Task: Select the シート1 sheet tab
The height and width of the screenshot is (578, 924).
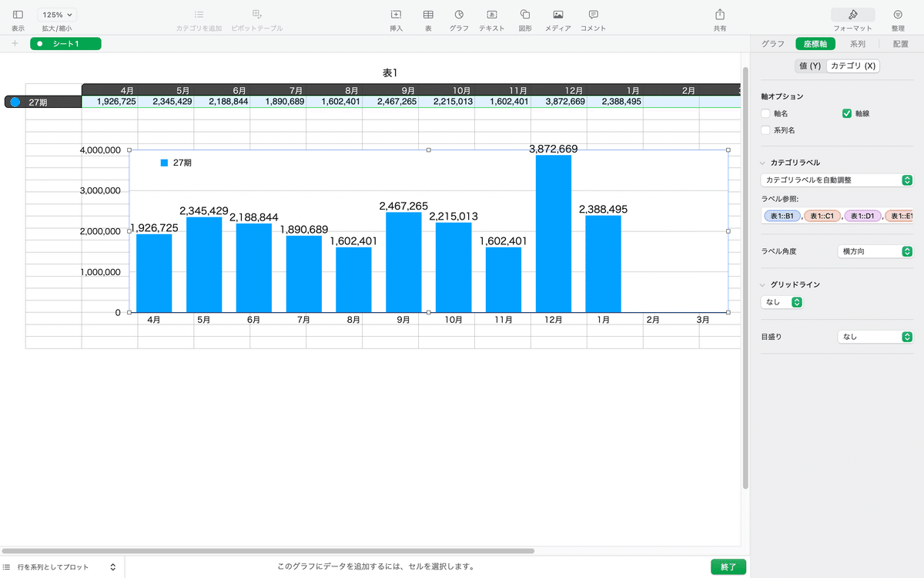Action: (65, 44)
